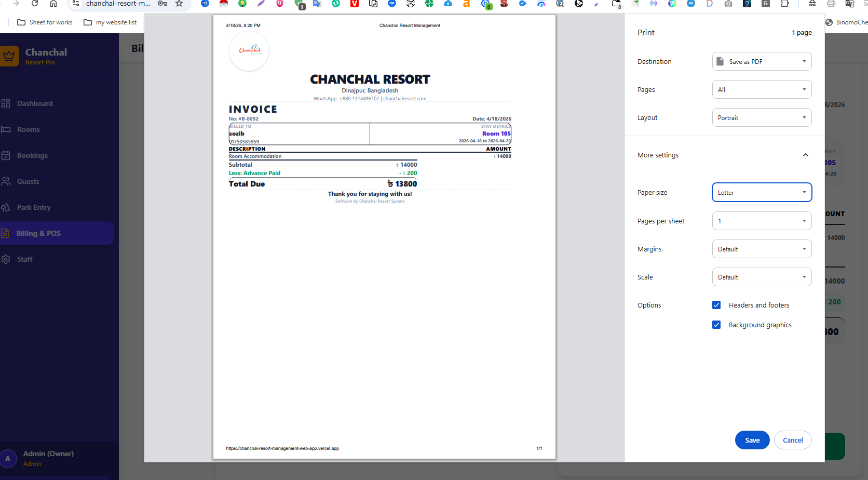Click the 'Room 105' stay detail

(496, 134)
